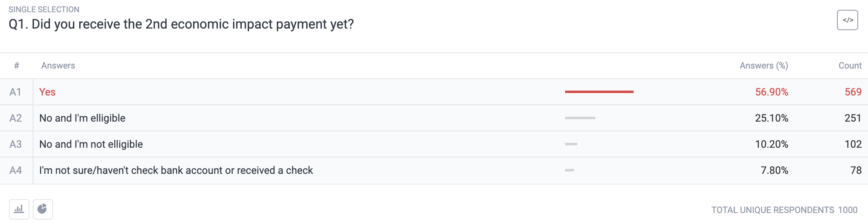Sort by the Answers (%) column header
Image resolution: width=868 pixels, height=222 pixels.
[x=763, y=66]
